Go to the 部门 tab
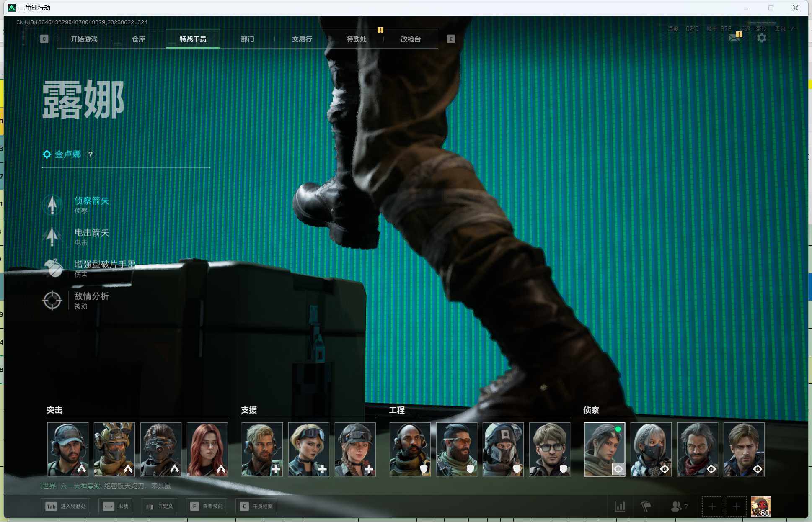Image resolution: width=812 pixels, height=522 pixels. tap(247, 39)
